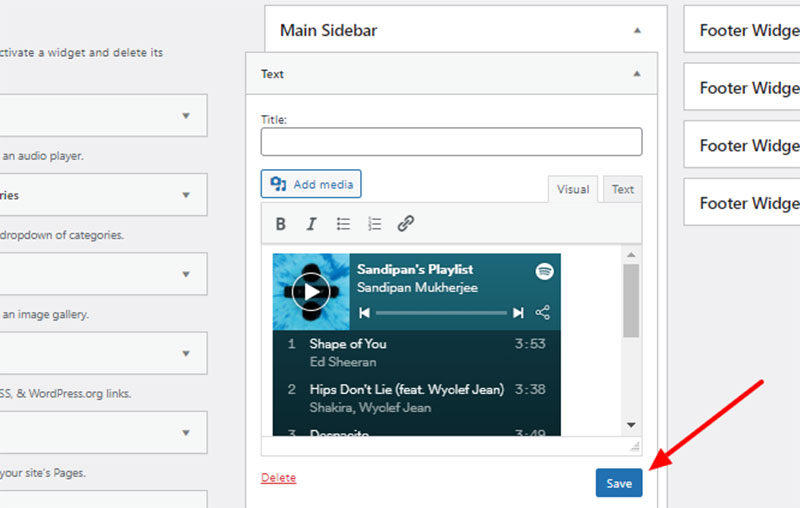Click editor scrollbar down arrow

point(631,425)
